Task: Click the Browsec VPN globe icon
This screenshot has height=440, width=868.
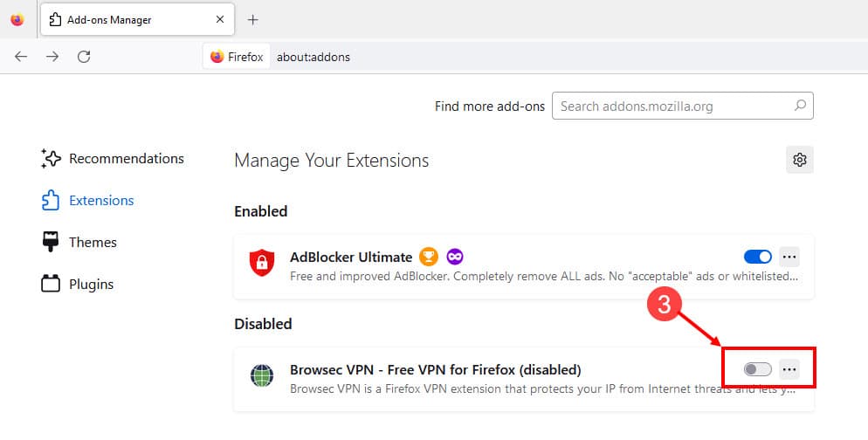Action: [262, 375]
